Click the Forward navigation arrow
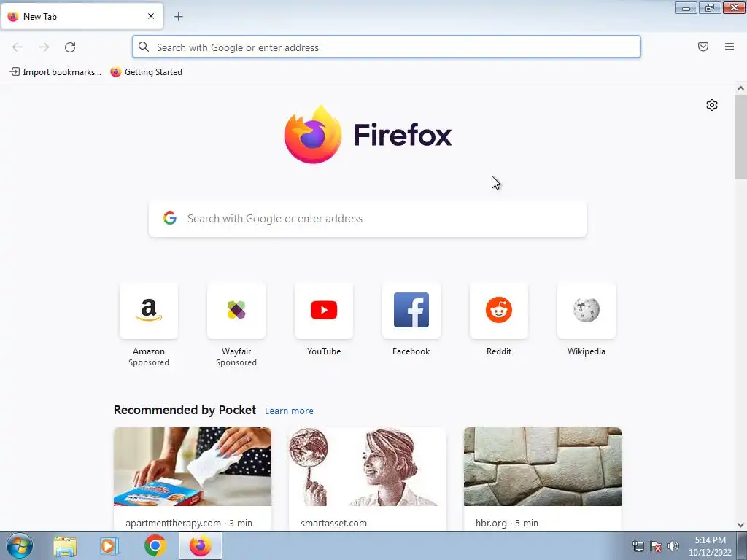The image size is (747, 560). 44,47
